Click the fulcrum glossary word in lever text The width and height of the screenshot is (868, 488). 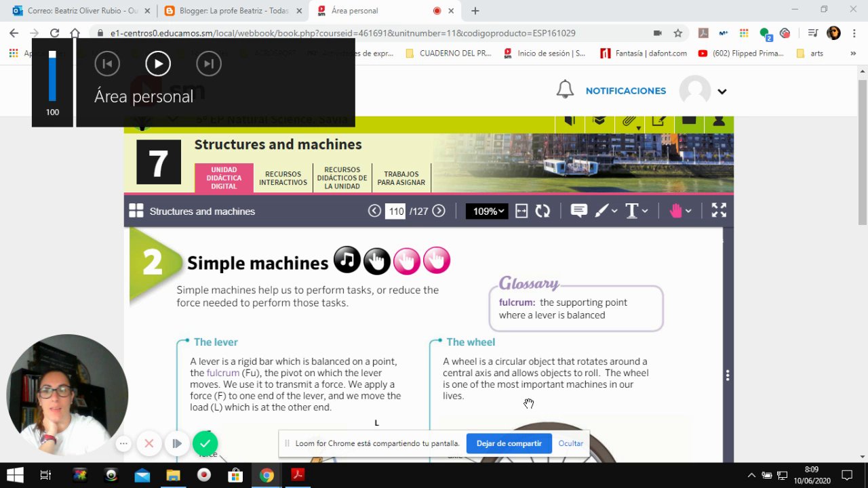223,373
